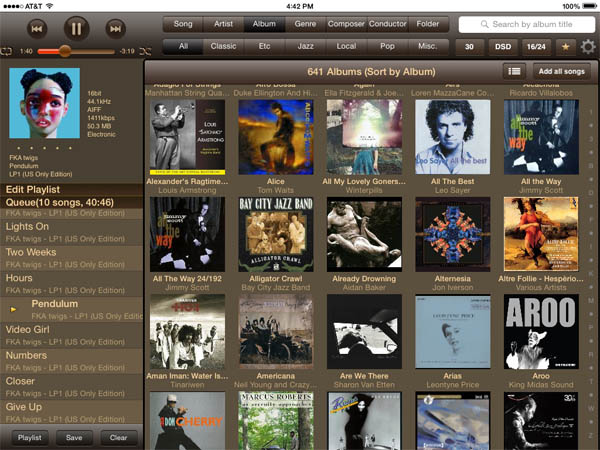This screenshot has height=450, width=600.
Task: Open Already Drowning album cover
Action: pyautogui.click(x=364, y=235)
